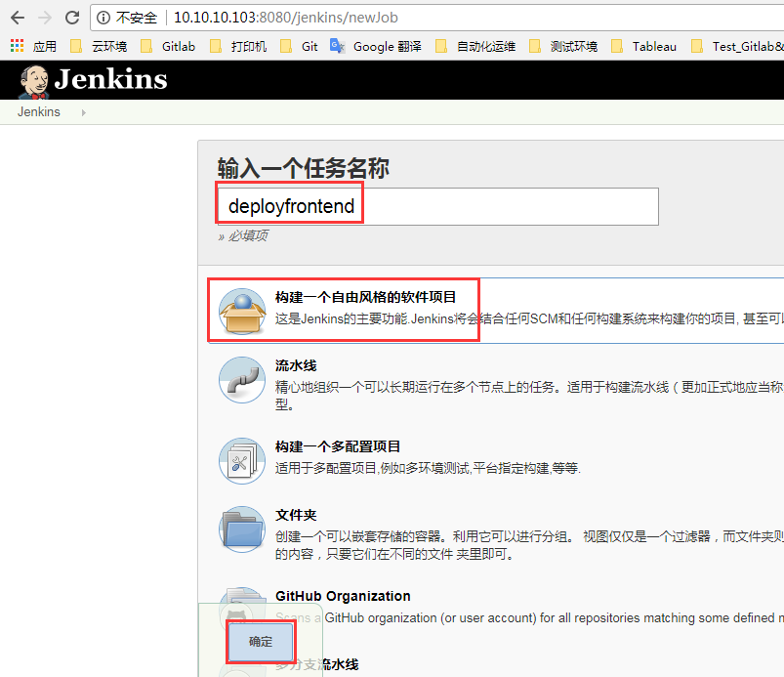Click the site info icon beside 不安全
The image size is (784, 677).
[103, 18]
